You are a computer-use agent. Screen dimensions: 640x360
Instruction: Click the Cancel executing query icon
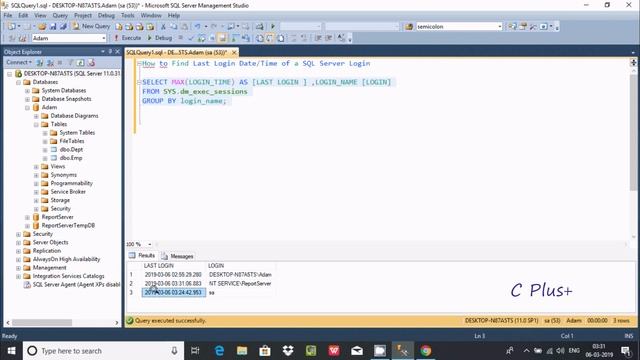point(180,38)
